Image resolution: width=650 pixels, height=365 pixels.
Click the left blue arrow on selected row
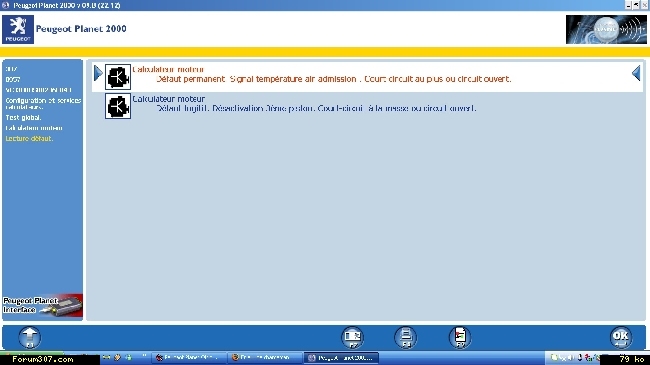[x=98, y=73]
